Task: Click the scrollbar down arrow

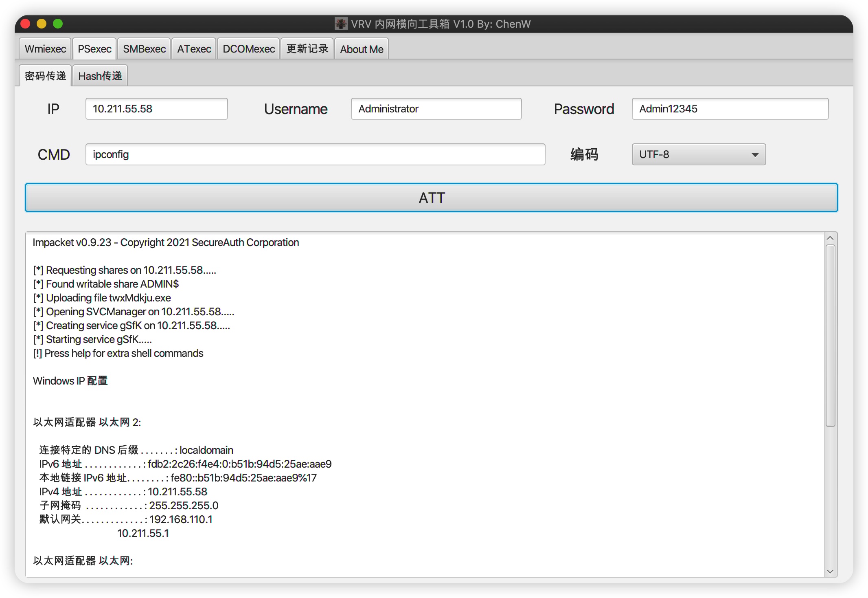Action: [830, 571]
